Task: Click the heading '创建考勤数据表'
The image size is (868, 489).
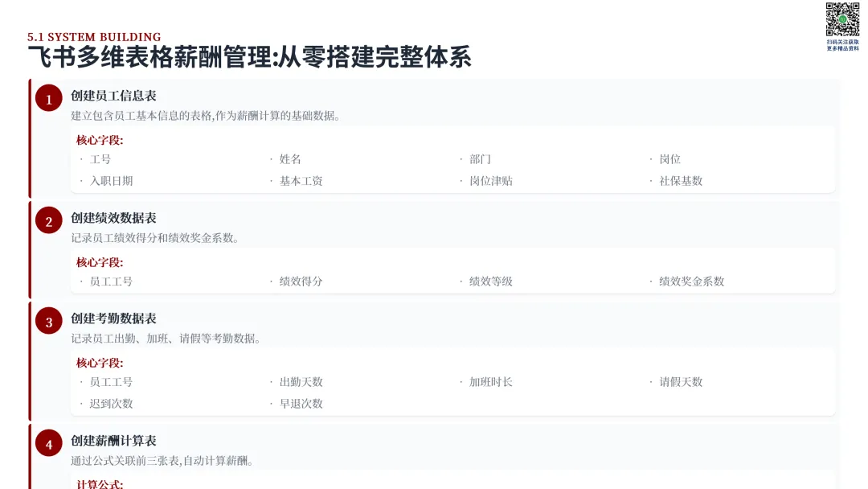Action: [113, 318]
